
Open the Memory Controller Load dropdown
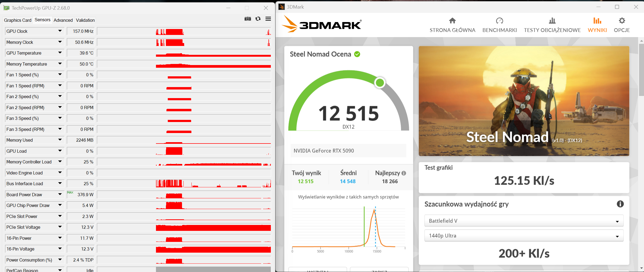[60, 162]
